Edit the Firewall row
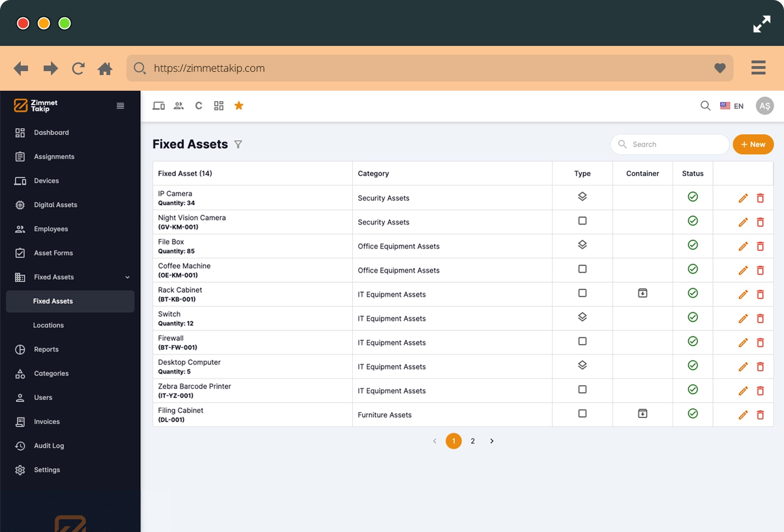Viewport: 784px width, 532px height. (743, 343)
